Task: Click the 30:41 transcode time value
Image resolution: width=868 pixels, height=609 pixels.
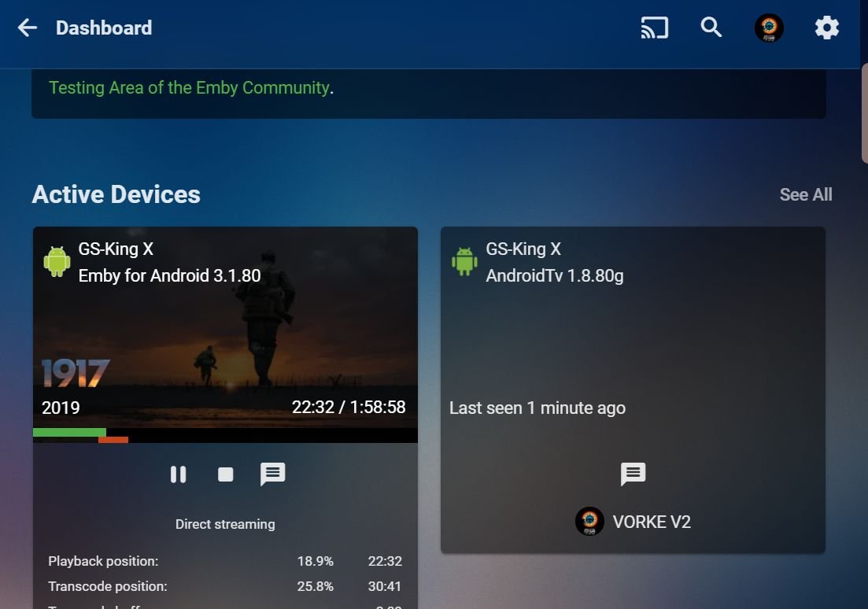Action: [x=385, y=586]
